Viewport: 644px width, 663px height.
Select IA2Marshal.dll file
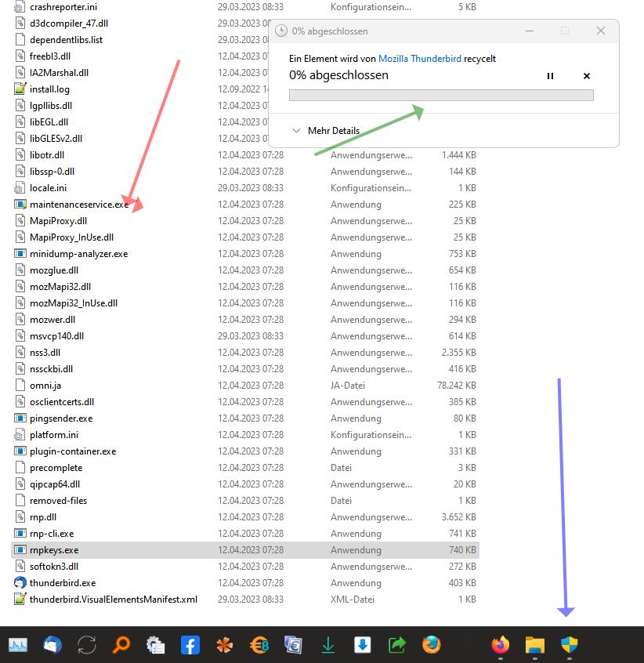point(60,73)
